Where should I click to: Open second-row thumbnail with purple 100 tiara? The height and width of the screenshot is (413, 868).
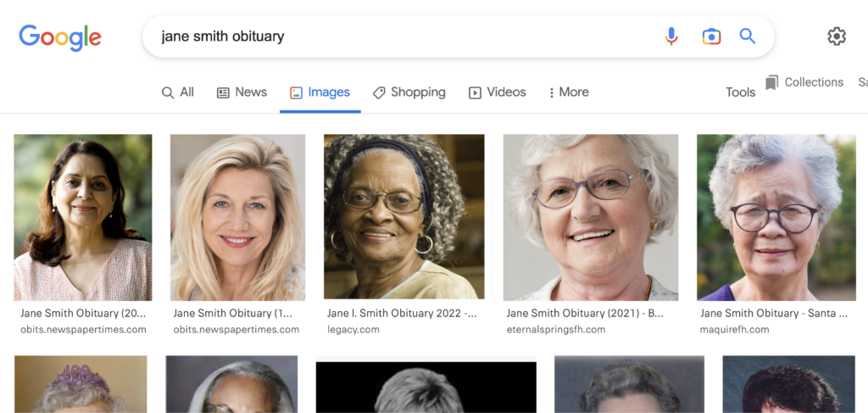click(x=81, y=384)
